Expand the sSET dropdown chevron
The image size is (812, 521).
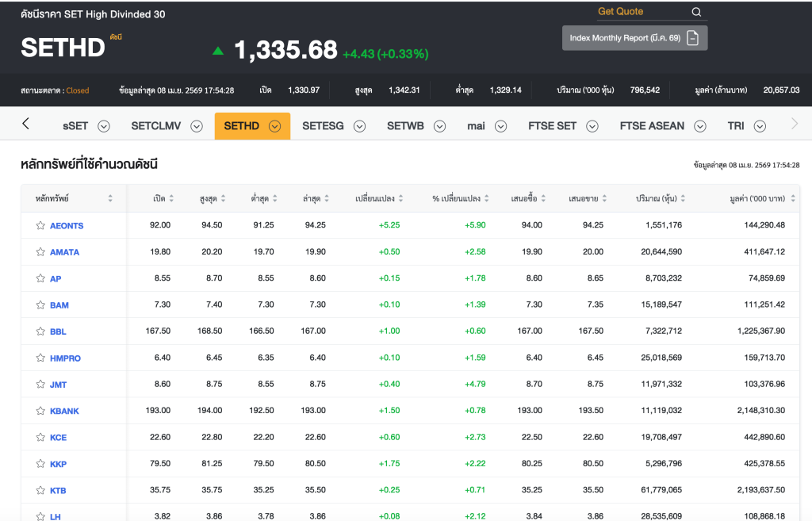(x=104, y=126)
